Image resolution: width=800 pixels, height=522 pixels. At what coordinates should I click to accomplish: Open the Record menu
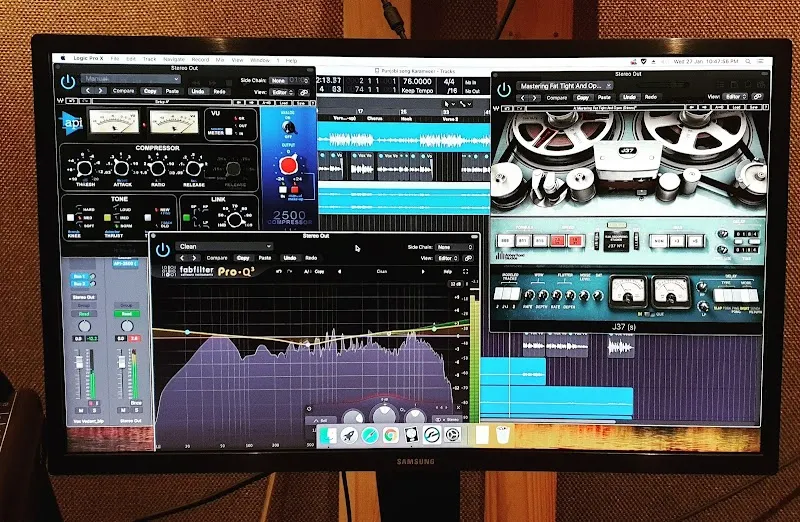pos(200,60)
